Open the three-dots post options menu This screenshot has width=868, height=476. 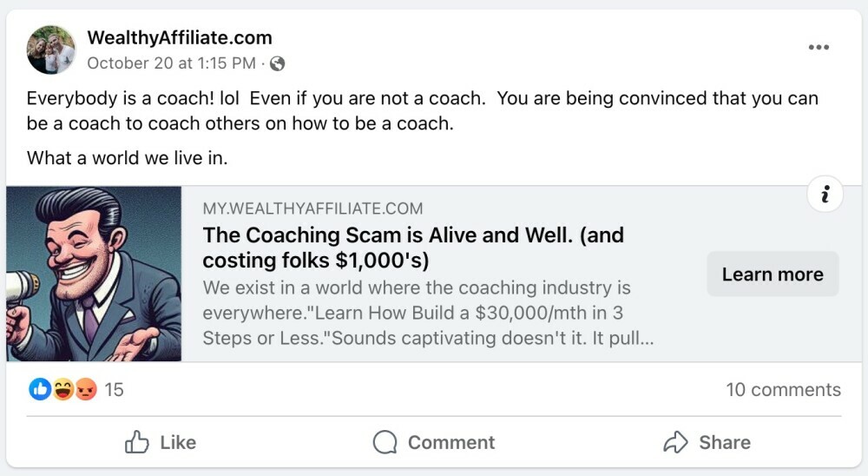click(819, 48)
